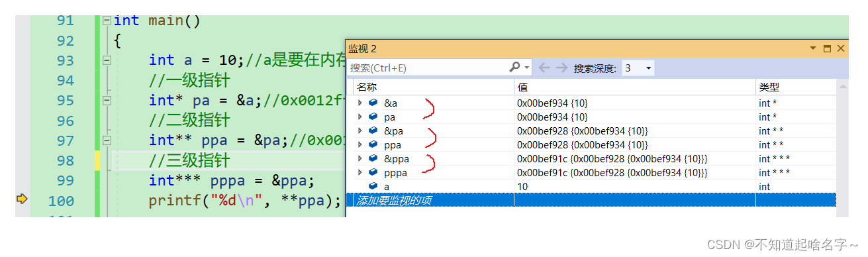Expand the &a watch entry
This screenshot has height=257, width=868.
(x=360, y=103)
